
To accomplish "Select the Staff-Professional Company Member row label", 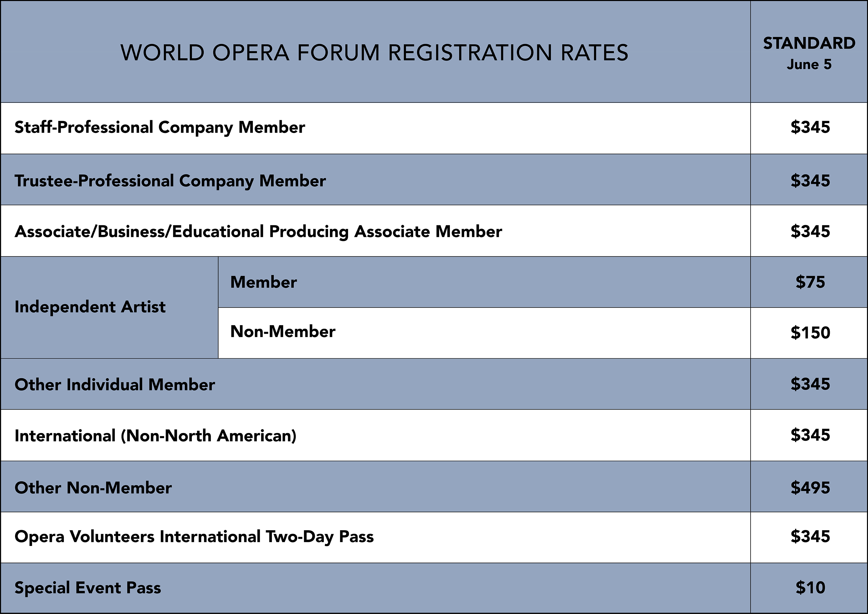I will 159,127.
